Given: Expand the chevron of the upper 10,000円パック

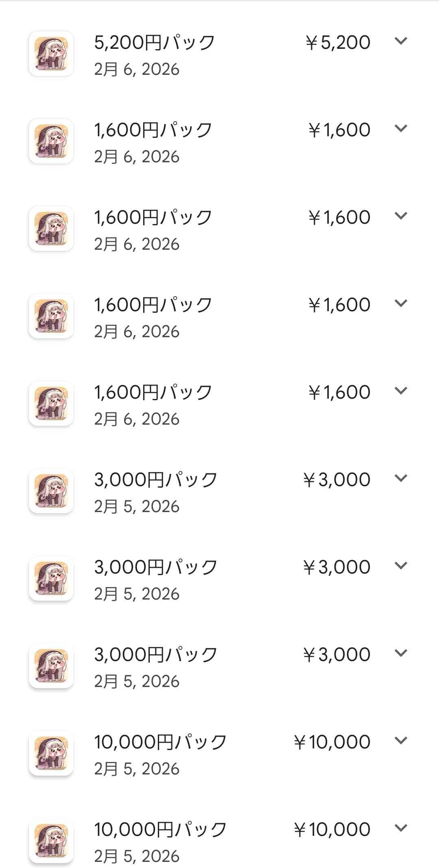Looking at the screenshot, I should (401, 740).
